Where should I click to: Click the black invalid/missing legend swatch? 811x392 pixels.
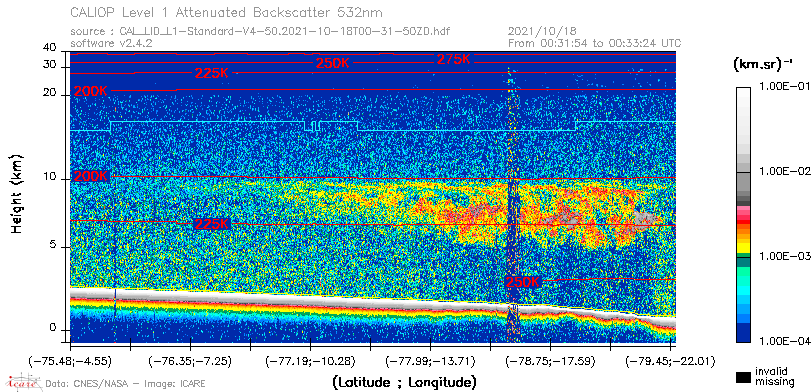click(743, 378)
